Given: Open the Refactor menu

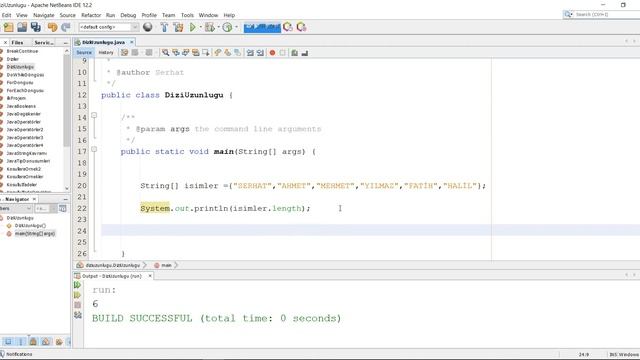Looking at the screenshot, I should pos(91,15).
